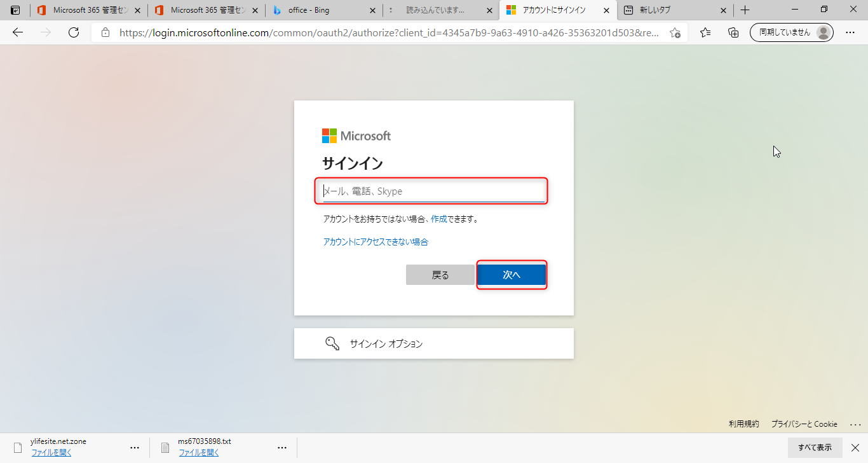Add page to favorites star-plus icon

(x=675, y=32)
